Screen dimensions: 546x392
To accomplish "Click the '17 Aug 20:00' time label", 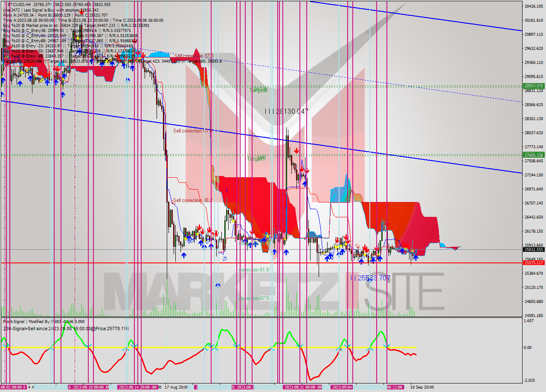I will tap(176, 387).
